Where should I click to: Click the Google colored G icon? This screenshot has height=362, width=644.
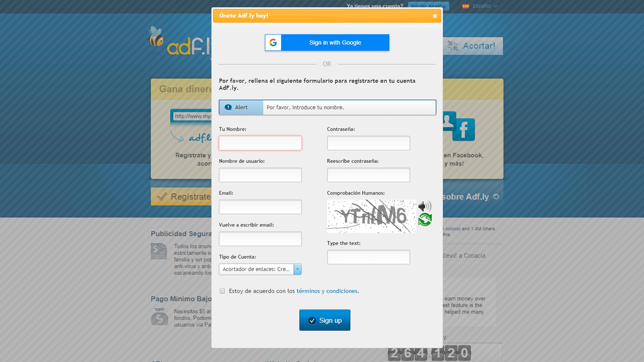pos(273,43)
